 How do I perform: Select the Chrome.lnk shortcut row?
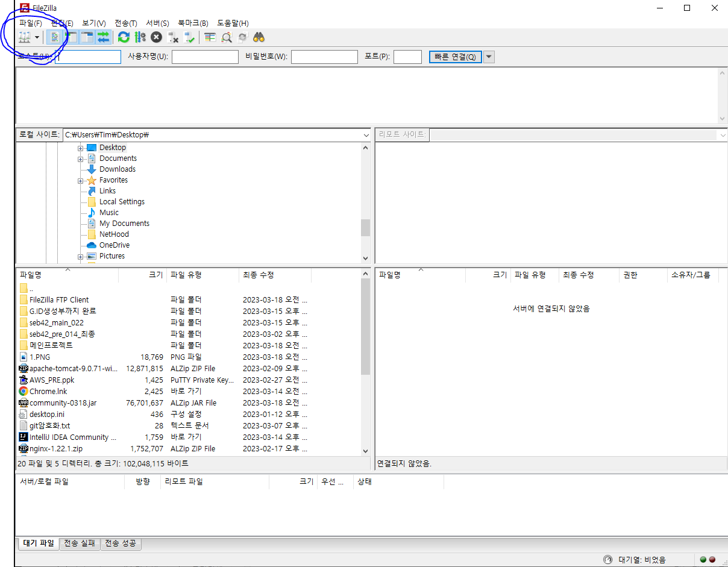pyautogui.click(x=188, y=392)
